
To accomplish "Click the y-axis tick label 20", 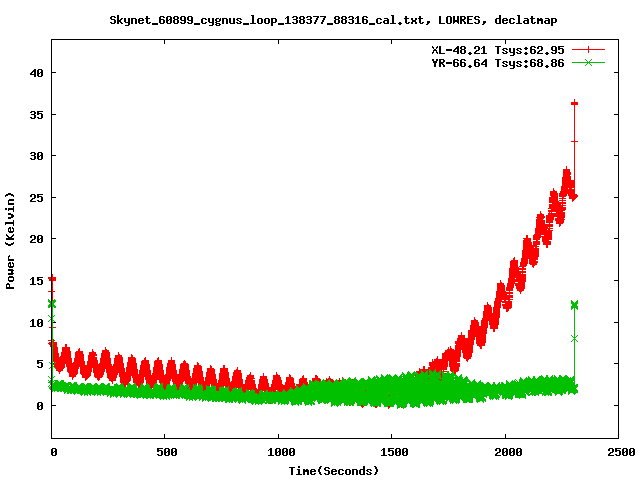I will pyautogui.click(x=36, y=239).
